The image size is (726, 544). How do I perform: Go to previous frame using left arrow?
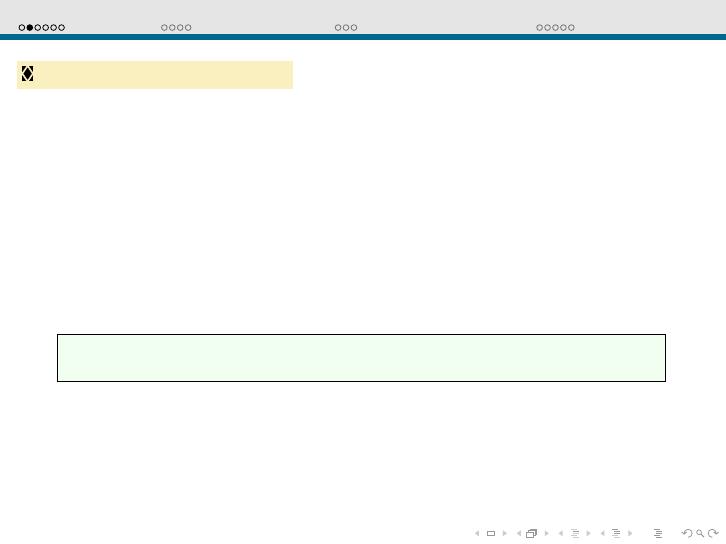pyautogui.click(x=519, y=534)
